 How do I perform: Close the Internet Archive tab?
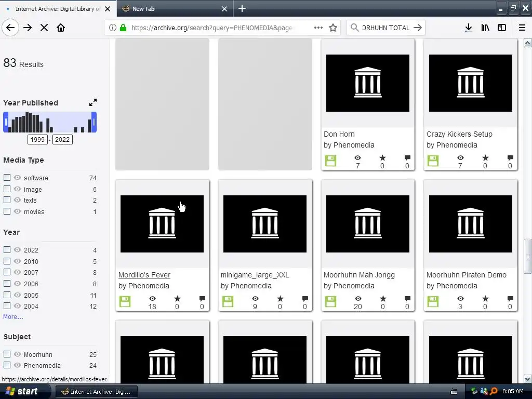(x=108, y=9)
